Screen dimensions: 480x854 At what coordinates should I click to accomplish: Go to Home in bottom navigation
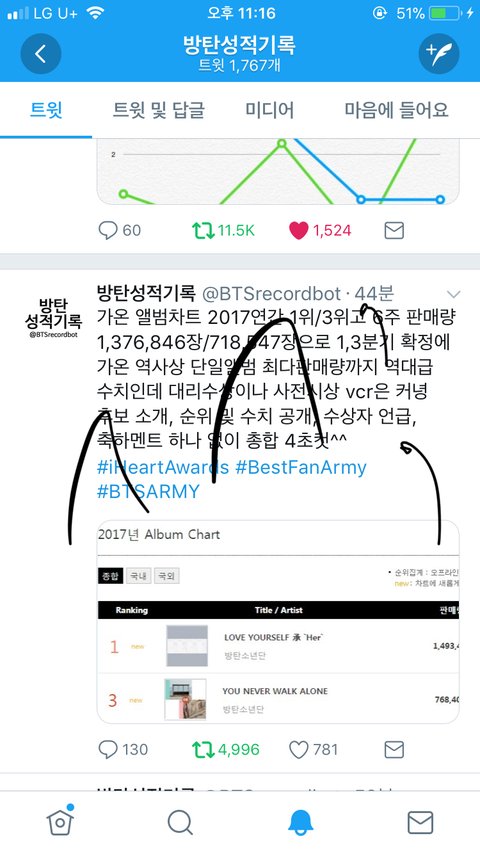(x=60, y=821)
